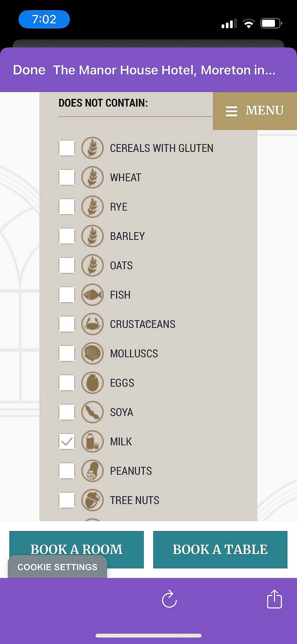Tap the egg allergen icon
297x644 pixels.
click(92, 383)
